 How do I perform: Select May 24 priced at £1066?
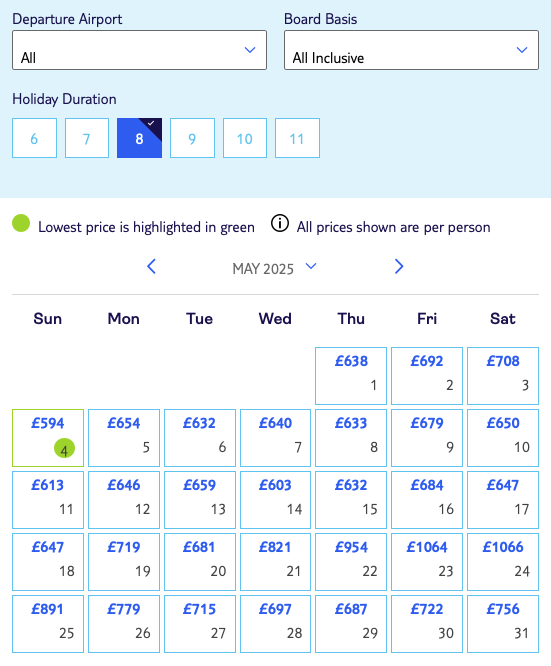click(503, 562)
